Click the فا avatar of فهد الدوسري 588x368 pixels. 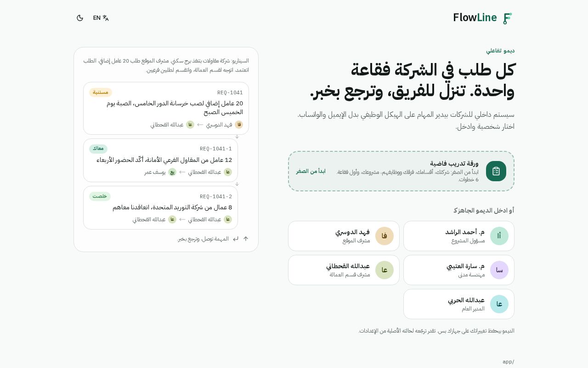point(384,236)
